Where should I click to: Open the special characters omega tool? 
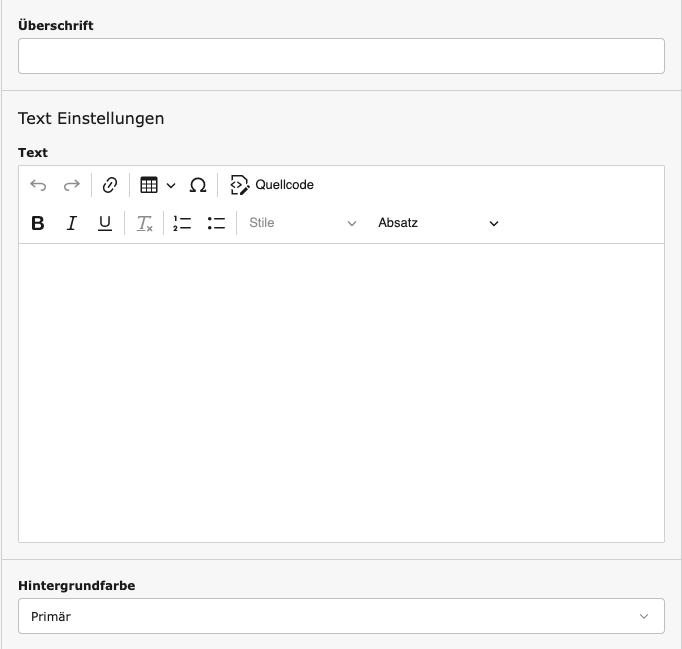coord(198,185)
